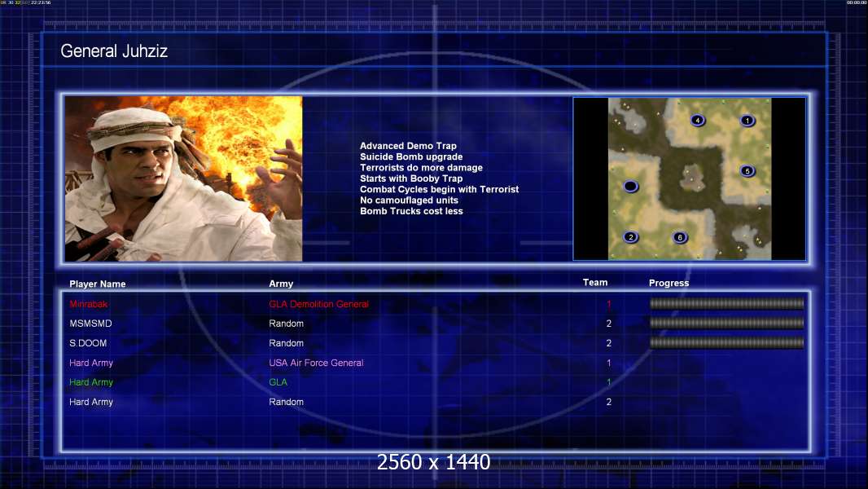Click team number in S.DOOM row
Image resolution: width=868 pixels, height=489 pixels.
coord(609,343)
